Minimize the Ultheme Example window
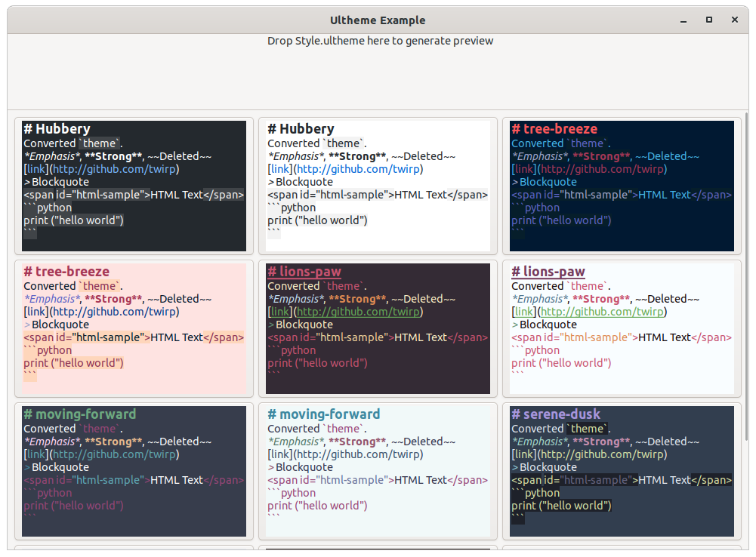 pos(683,20)
